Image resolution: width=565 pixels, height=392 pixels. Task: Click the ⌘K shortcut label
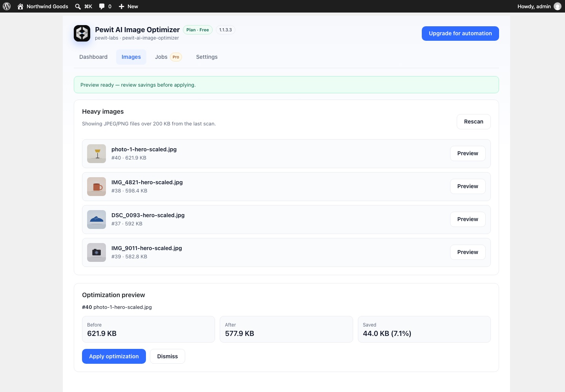click(88, 6)
